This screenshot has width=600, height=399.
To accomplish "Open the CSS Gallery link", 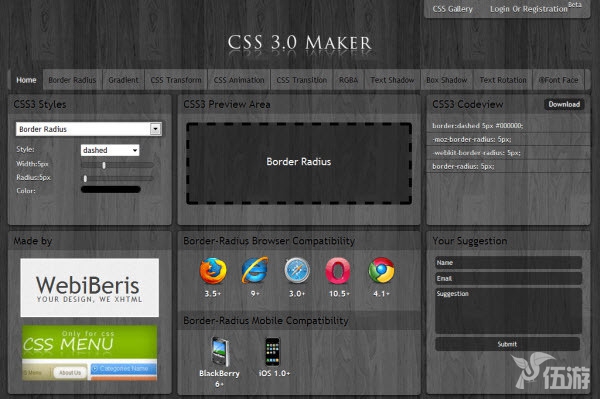I will tap(452, 9).
